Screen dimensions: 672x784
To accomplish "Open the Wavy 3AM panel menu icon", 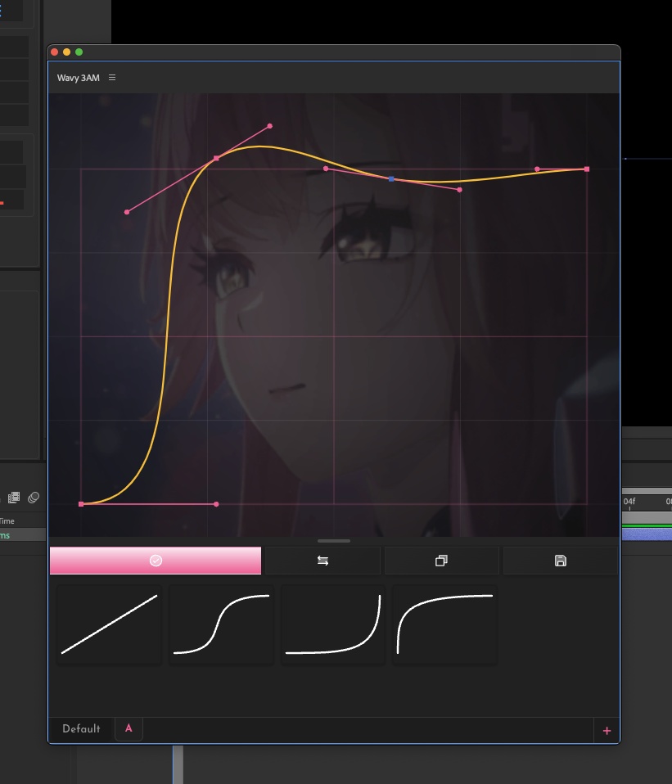I will 112,78.
